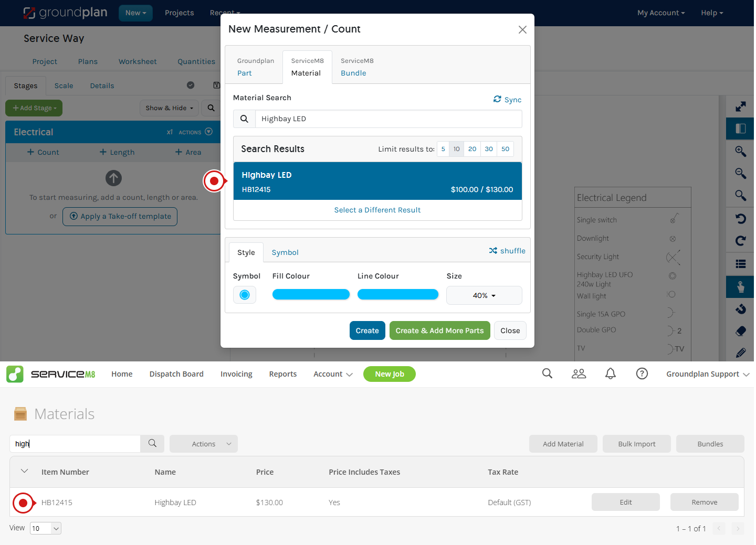Select the pencil tool icon
The height and width of the screenshot is (545, 756).
point(740,353)
